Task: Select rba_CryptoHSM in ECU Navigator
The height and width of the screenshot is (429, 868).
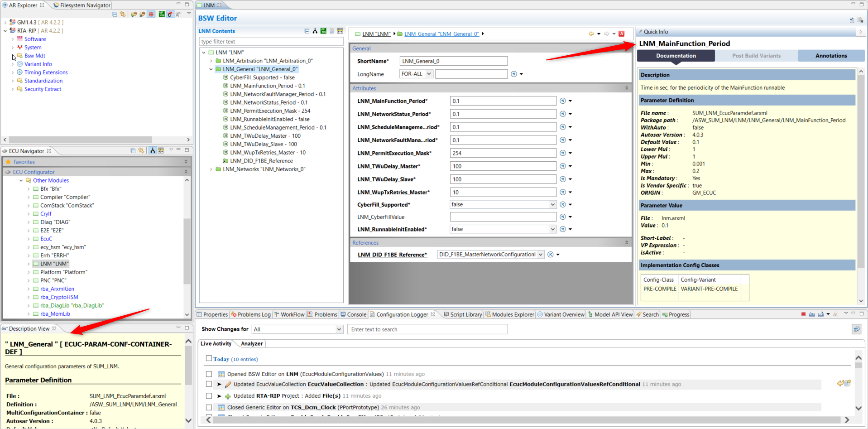Action: click(59, 297)
